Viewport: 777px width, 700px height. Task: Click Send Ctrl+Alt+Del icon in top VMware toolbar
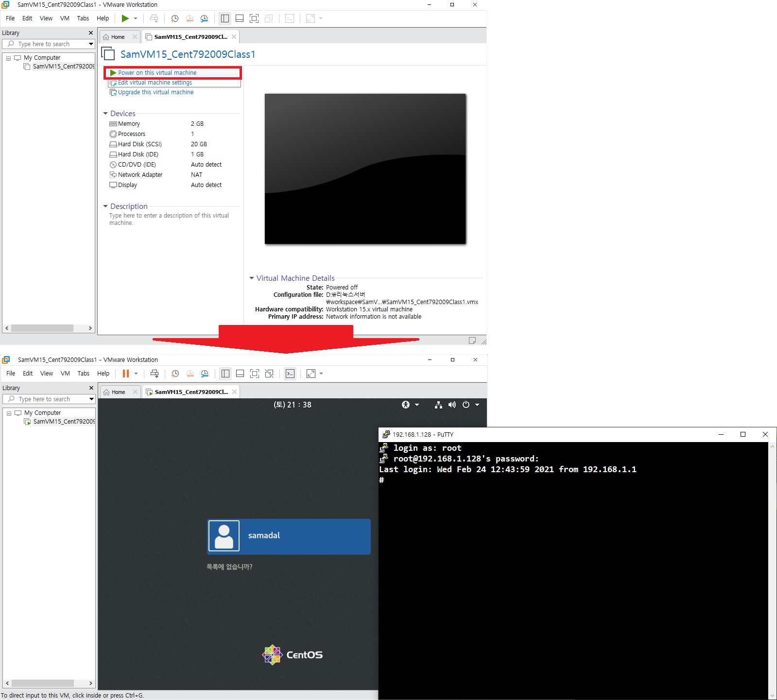[154, 18]
